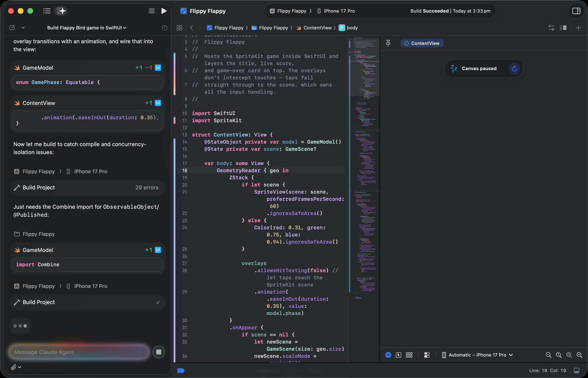Choose iPhone 17 Pro run destination

tap(336, 11)
